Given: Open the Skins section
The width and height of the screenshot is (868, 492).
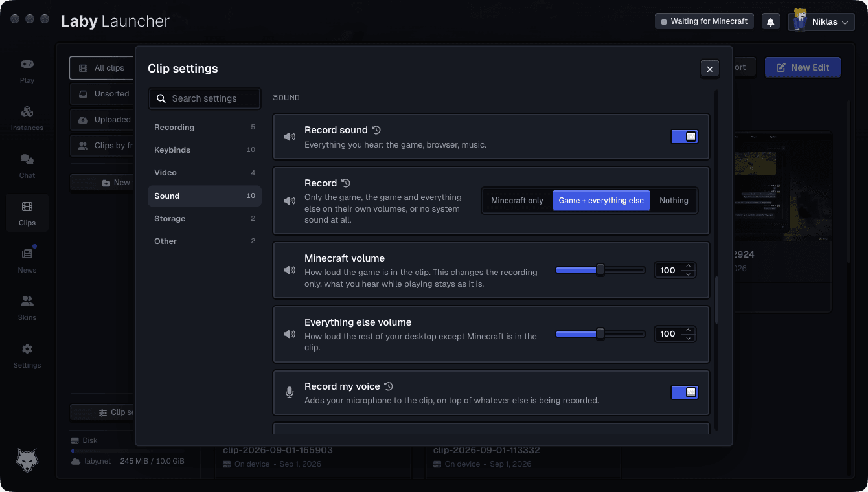Looking at the screenshot, I should tap(27, 308).
